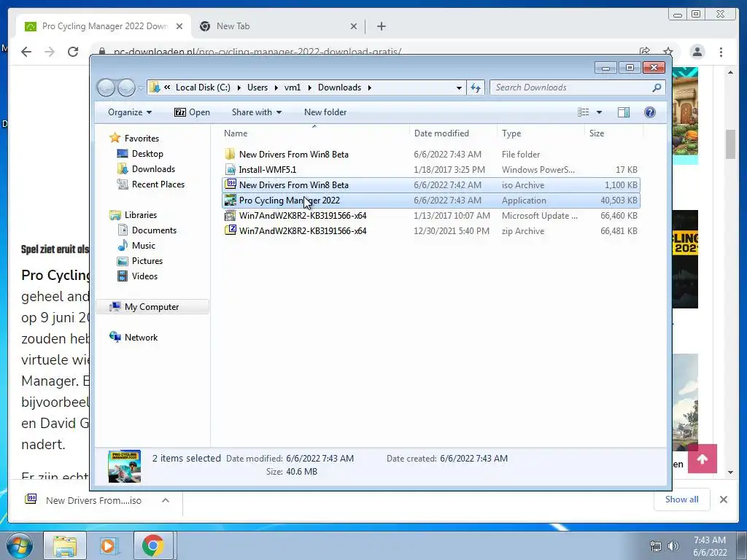Create a New folder

325,112
